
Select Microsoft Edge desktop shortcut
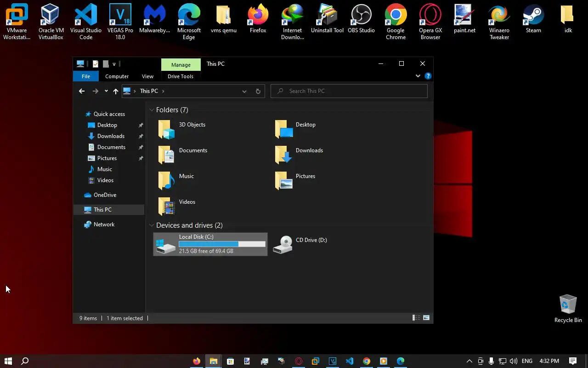coord(189,22)
